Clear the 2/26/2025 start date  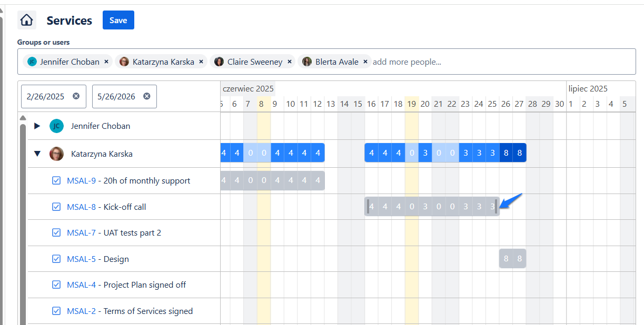tap(75, 96)
